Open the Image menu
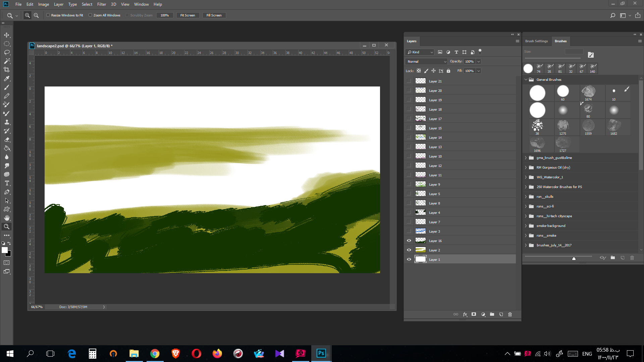This screenshot has height=362, width=644. (44, 4)
